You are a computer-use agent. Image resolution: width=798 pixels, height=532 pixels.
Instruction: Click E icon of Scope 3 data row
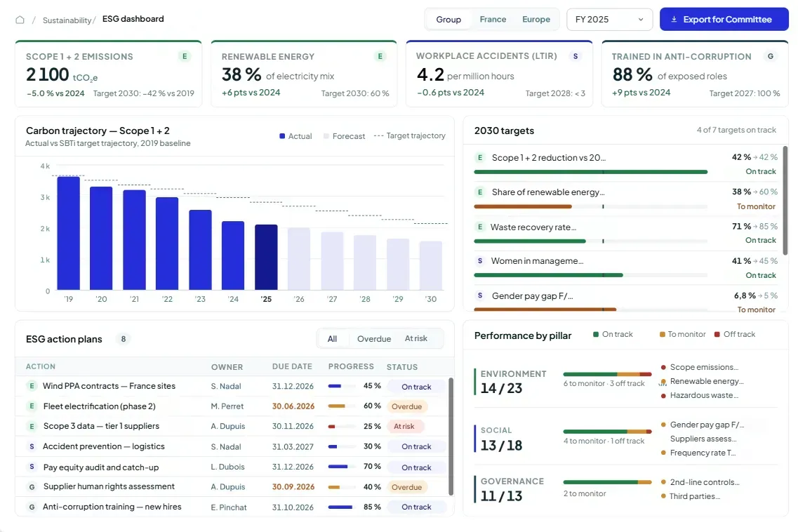[32, 426]
